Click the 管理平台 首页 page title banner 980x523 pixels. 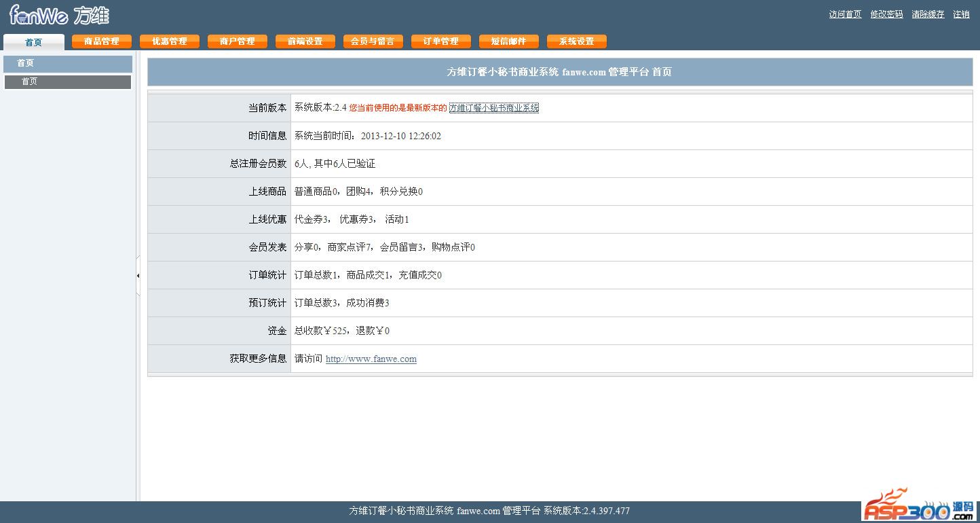pos(560,72)
